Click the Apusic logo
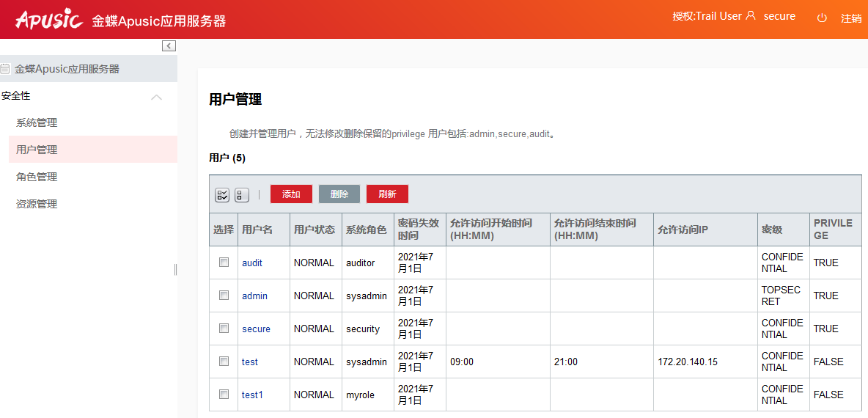The height and width of the screenshot is (418, 868). pyautogui.click(x=48, y=19)
